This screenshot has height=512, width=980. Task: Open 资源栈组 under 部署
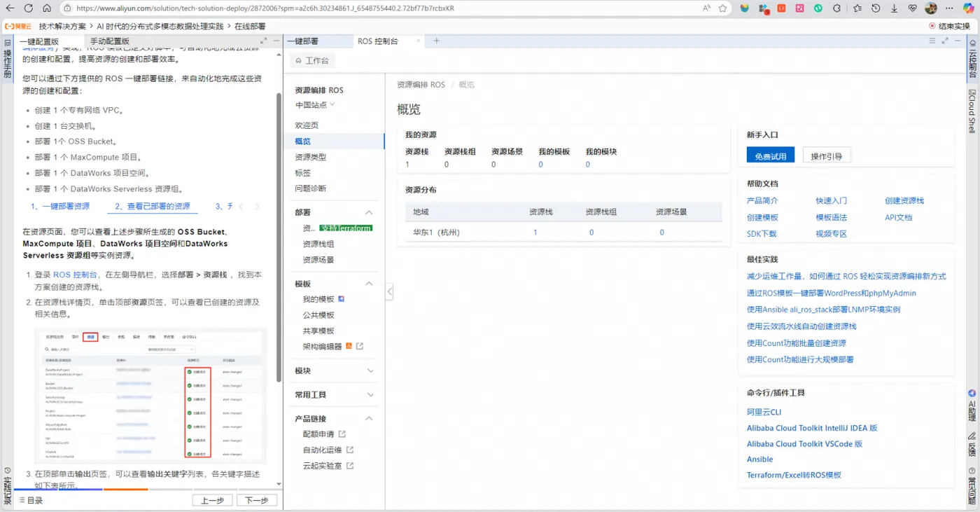click(318, 244)
